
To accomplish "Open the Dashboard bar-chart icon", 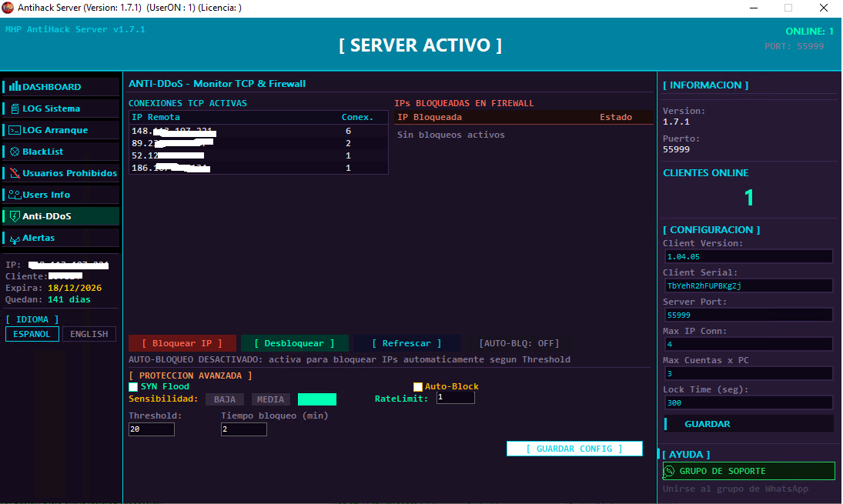I will [x=15, y=86].
